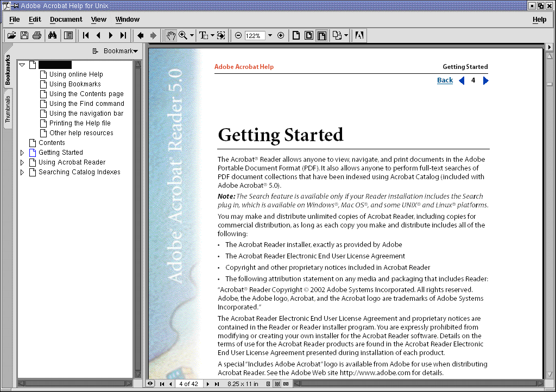Expand the Searching Catalog Indexes bookmark
The height and width of the screenshot is (392, 556).
pos(22,172)
